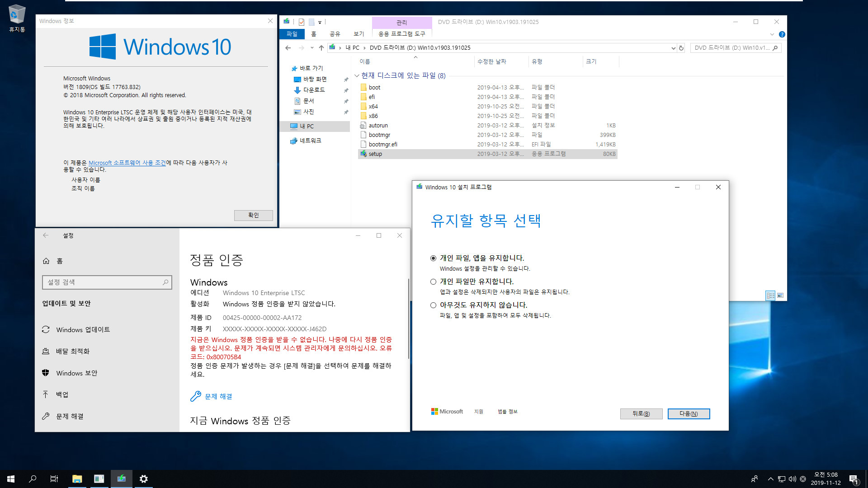Click the Settings content vertical scrollbar
Screen dimensions: 868x488
409,318
